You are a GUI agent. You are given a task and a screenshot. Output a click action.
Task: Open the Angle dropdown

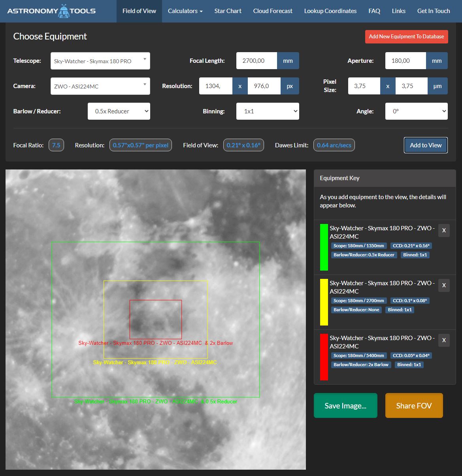pos(417,111)
